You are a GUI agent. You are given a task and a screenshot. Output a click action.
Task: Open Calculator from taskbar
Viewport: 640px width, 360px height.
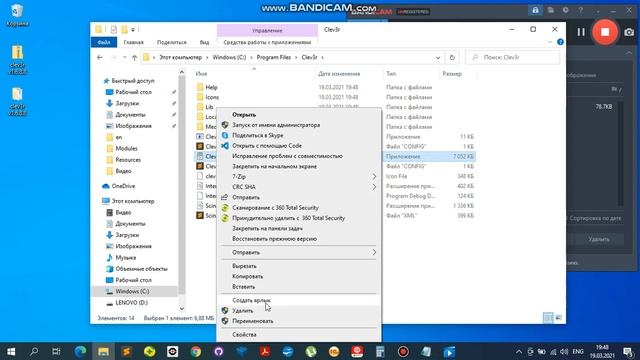pos(380,351)
